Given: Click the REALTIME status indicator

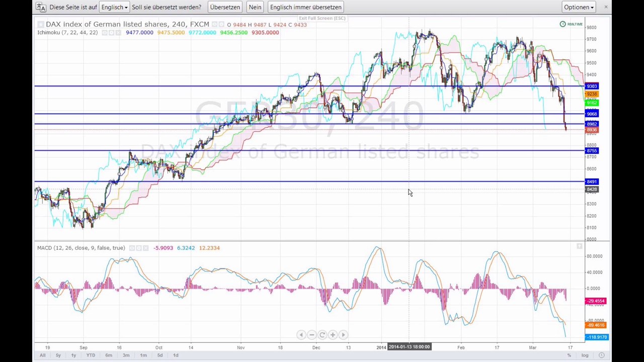Looking at the screenshot, I should (x=571, y=24).
